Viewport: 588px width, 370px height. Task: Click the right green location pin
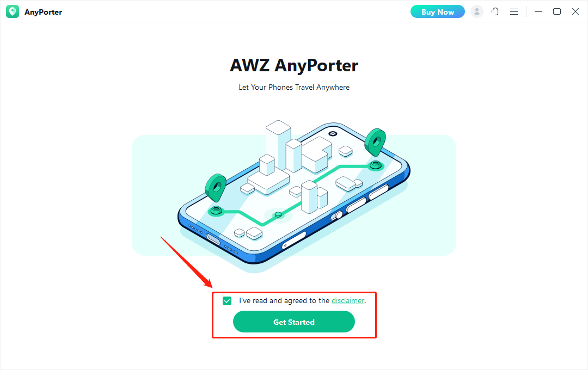pyautogui.click(x=375, y=142)
